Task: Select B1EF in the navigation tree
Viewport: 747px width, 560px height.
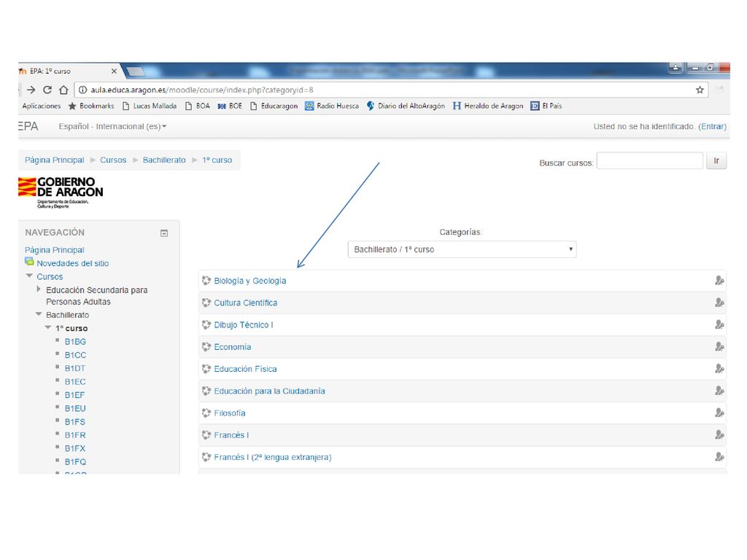Action: tap(75, 394)
